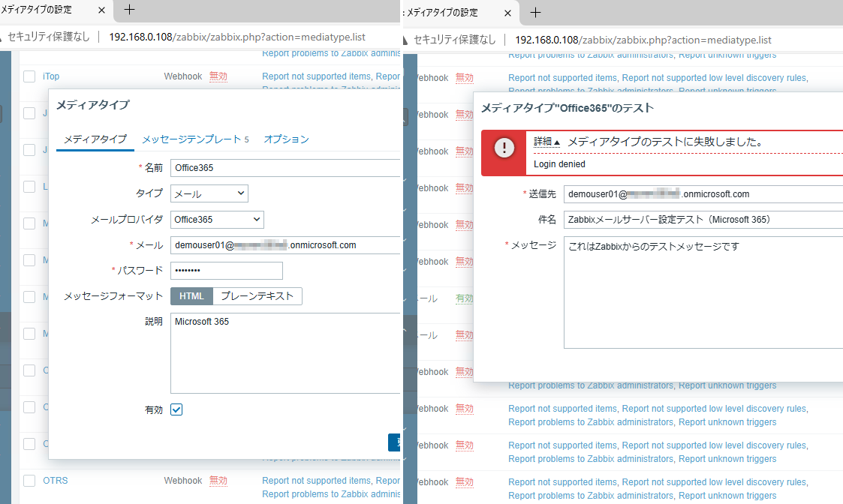This screenshot has height=504, width=843.
Task: Collapse the 詳細 error details expander
Action: tap(546, 142)
